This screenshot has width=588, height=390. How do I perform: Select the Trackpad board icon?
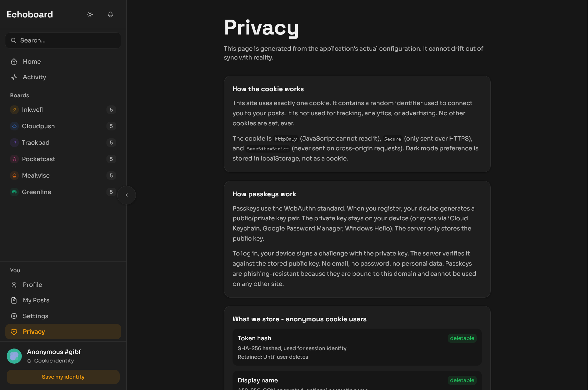tap(14, 143)
